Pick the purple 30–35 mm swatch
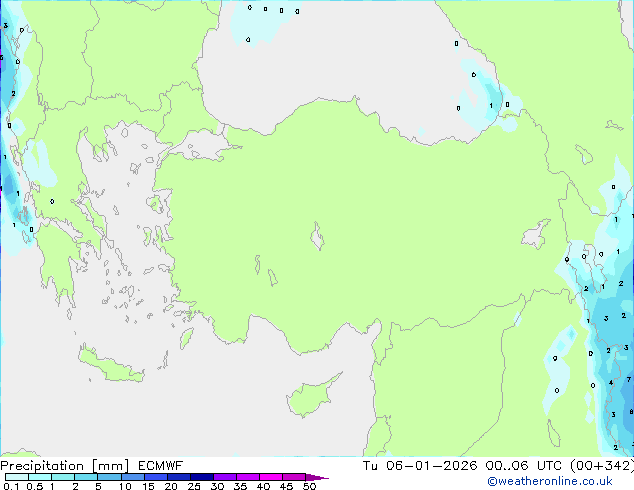 point(224,477)
